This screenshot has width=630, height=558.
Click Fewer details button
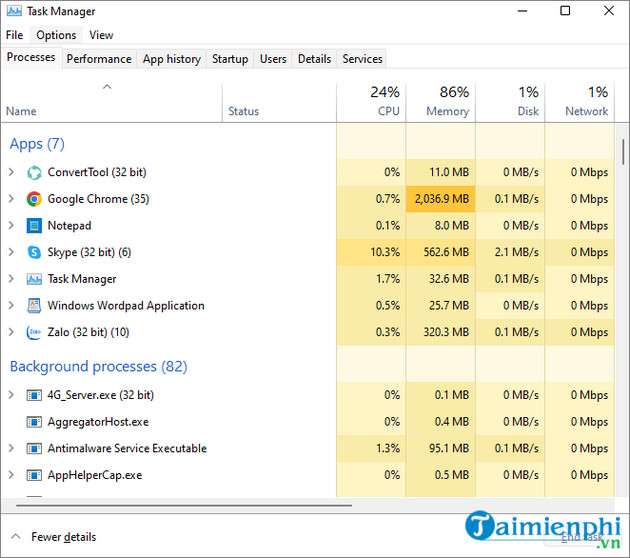pyautogui.click(x=54, y=537)
